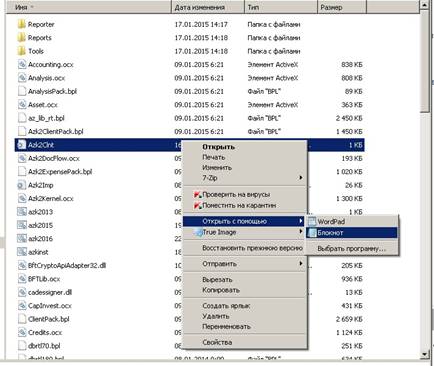Sort by the Тип column header
This screenshot has width=434, height=366.
coord(281,7)
